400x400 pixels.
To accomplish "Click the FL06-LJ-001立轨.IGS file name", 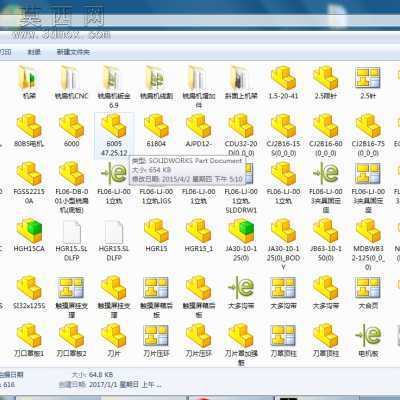I will (156, 196).
